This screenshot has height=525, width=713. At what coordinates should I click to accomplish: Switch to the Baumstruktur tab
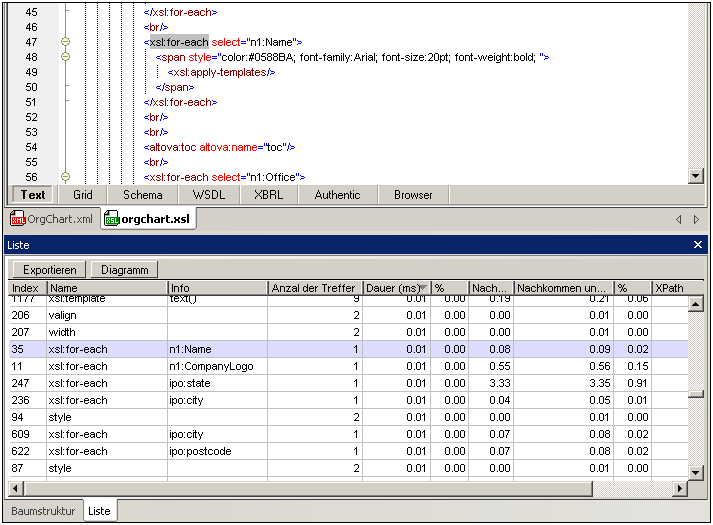coord(43,511)
